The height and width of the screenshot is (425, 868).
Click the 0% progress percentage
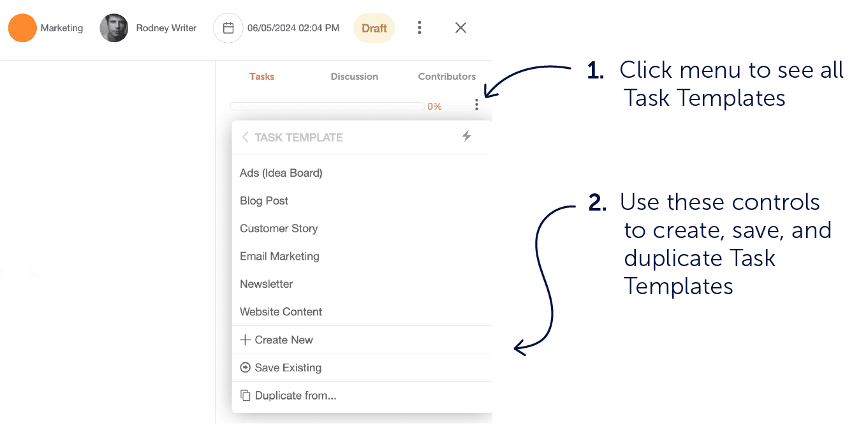(435, 107)
